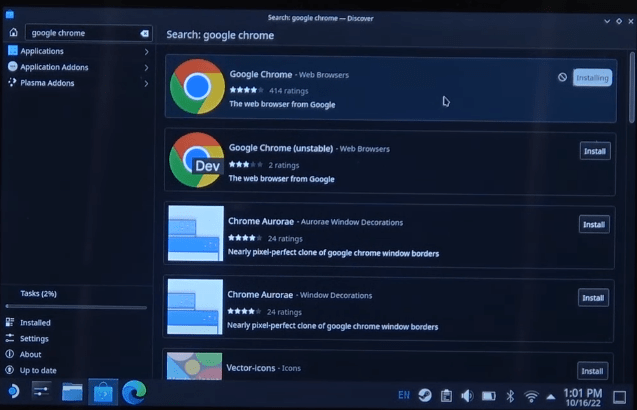Click the Tasks progress bar
The image size is (637, 410).
pos(76,307)
